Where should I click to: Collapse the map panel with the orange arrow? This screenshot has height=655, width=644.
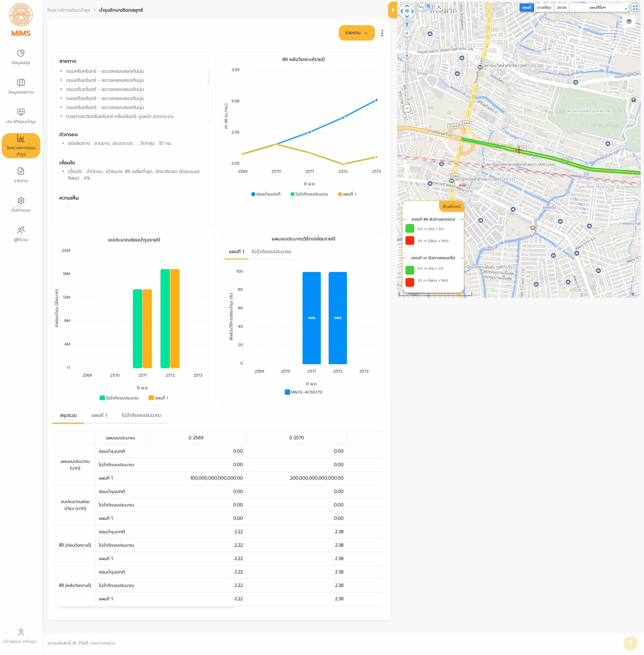coord(392,10)
